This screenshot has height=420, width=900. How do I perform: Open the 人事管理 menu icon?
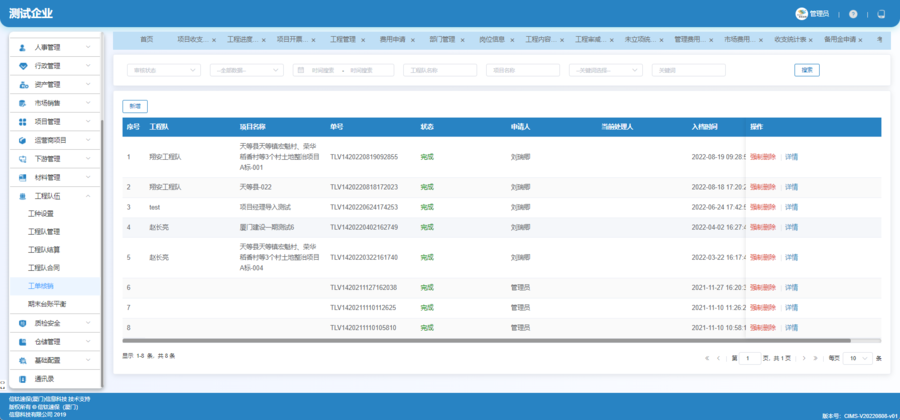(x=22, y=48)
